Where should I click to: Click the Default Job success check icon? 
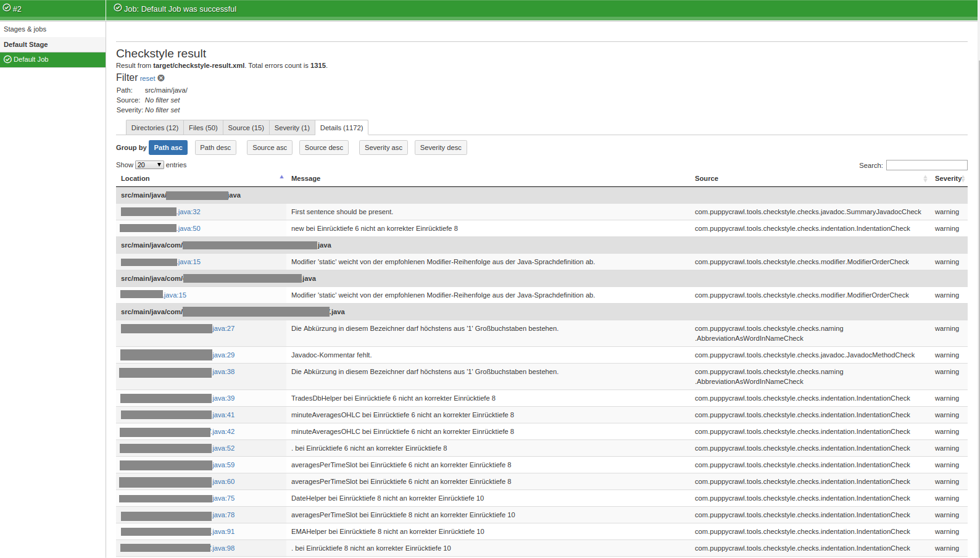(x=8, y=59)
